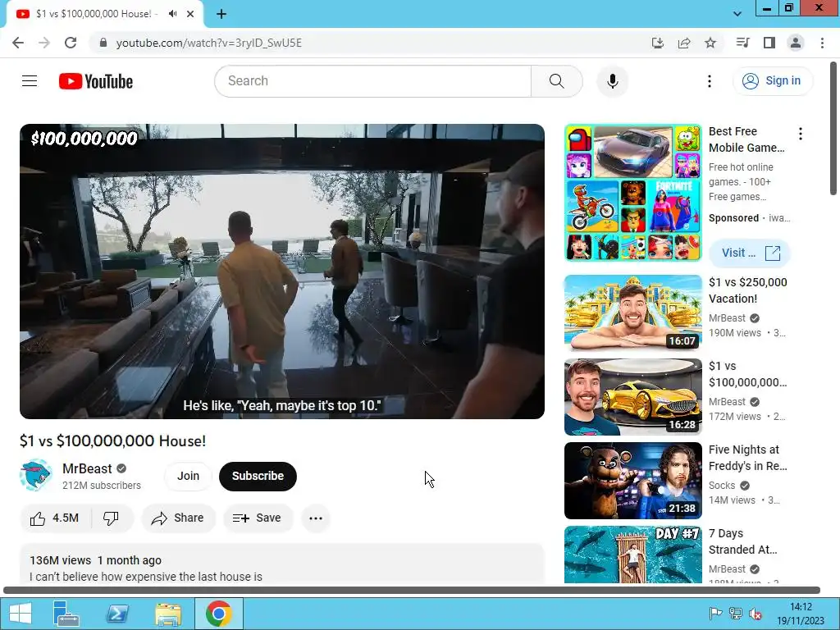
Task: Switch to Chrome taskbar button
Action: 218,614
